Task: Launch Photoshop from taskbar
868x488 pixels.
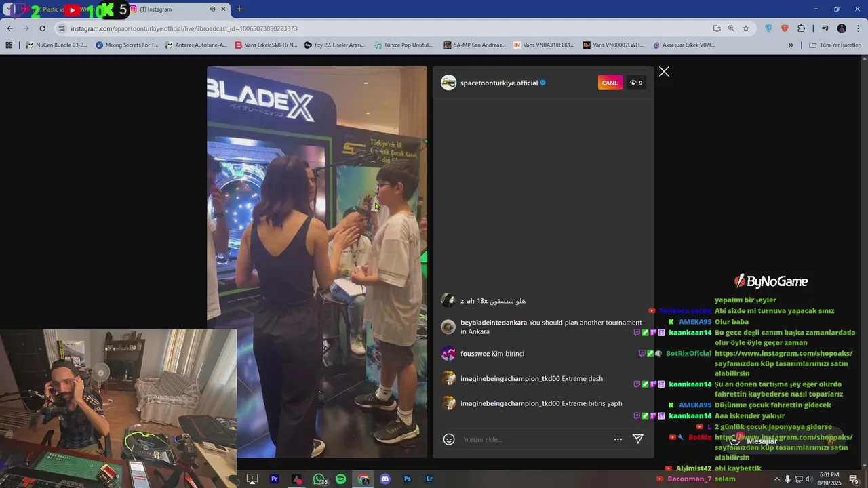Action: [407, 479]
